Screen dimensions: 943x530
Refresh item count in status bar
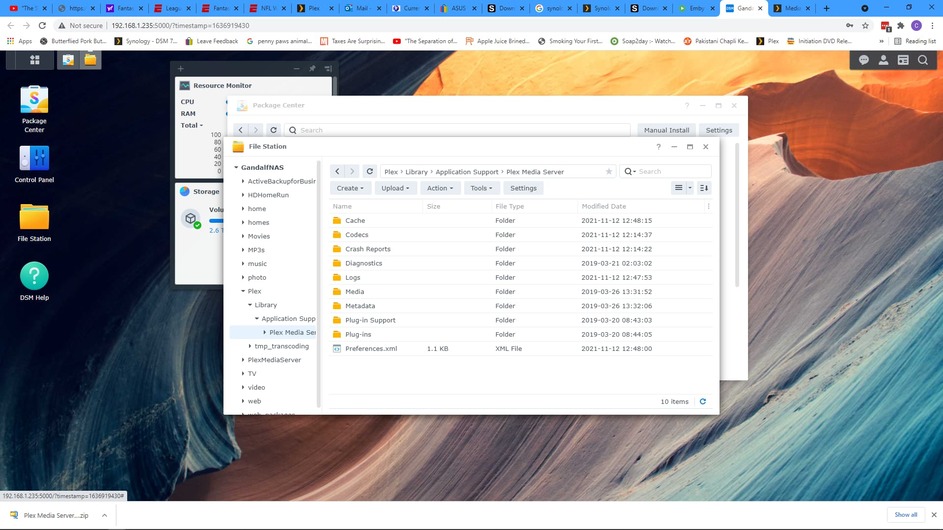[x=702, y=401]
